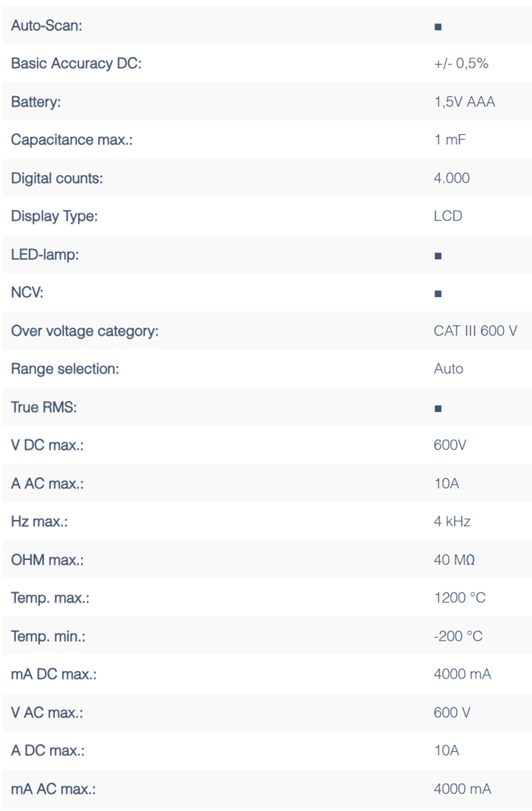
Task: Select the -200 °C temperature value
Action: [x=458, y=636]
